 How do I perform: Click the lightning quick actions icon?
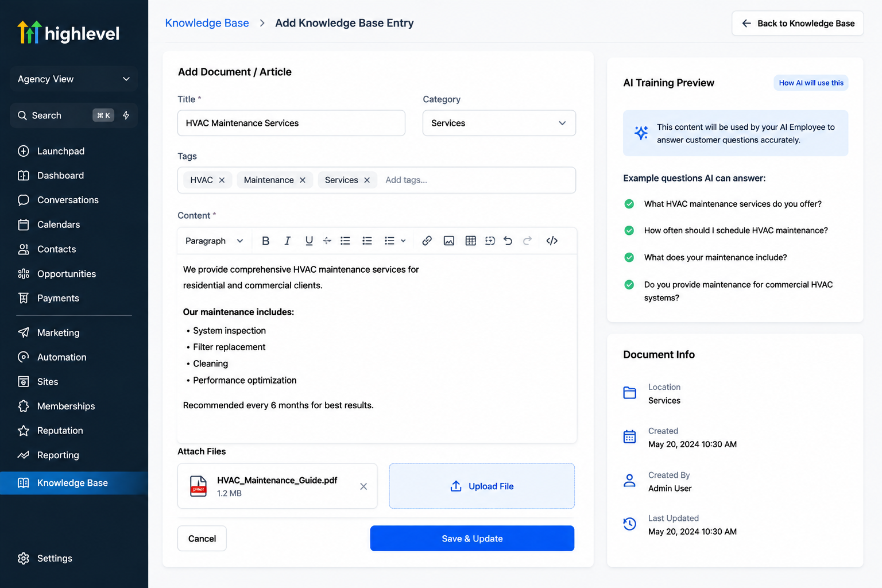(126, 115)
